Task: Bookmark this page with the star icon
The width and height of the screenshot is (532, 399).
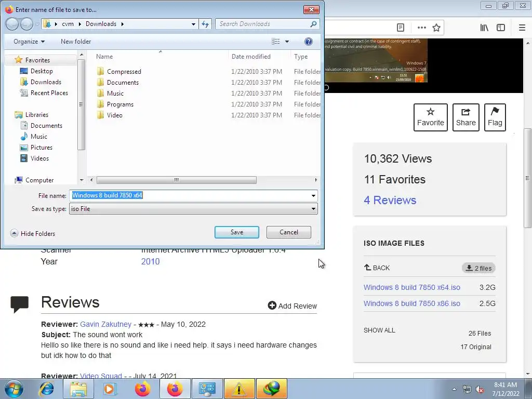Action: click(x=436, y=28)
